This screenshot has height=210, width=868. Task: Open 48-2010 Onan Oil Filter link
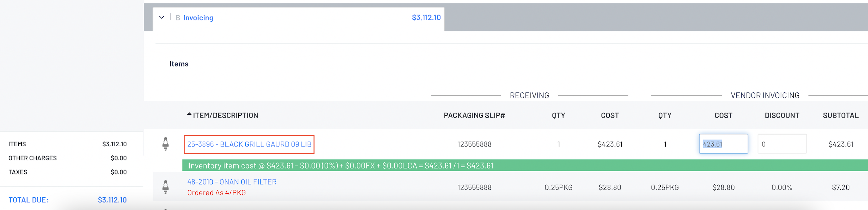pyautogui.click(x=232, y=182)
